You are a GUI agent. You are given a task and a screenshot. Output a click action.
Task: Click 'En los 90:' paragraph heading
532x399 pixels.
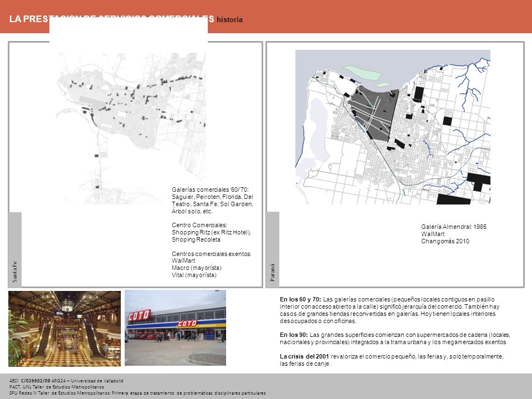coord(294,335)
